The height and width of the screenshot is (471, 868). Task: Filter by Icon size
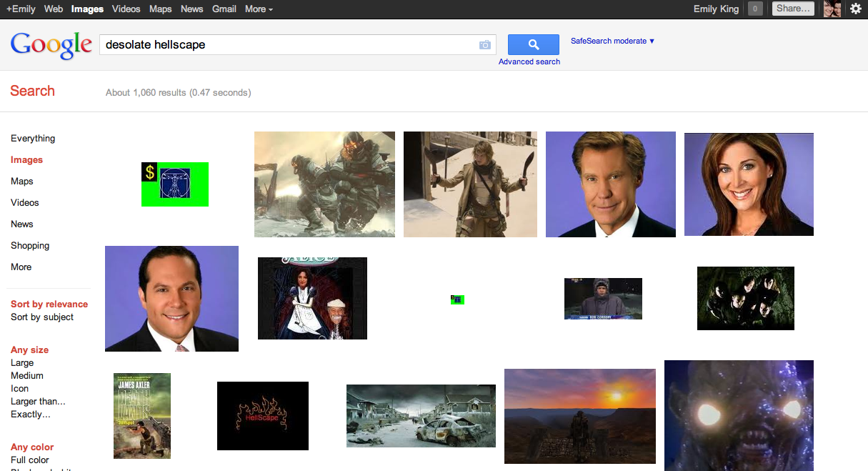20,388
